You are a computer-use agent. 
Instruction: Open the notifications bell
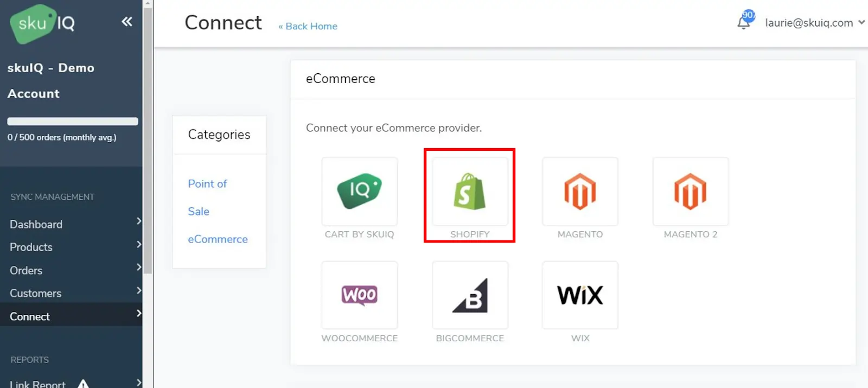pos(744,23)
